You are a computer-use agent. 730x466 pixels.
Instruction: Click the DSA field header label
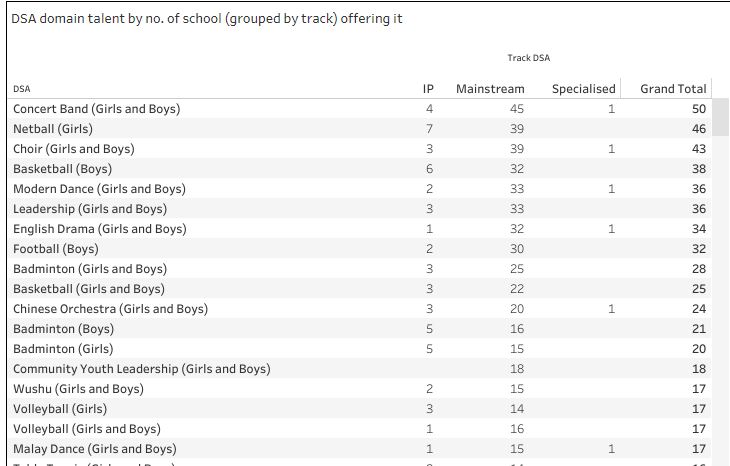click(x=21, y=89)
